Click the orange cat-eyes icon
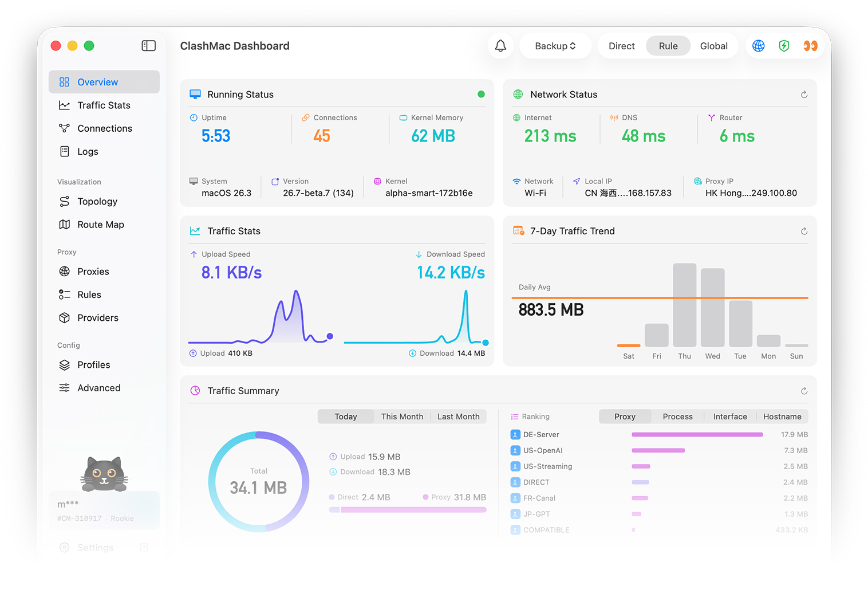 [810, 46]
